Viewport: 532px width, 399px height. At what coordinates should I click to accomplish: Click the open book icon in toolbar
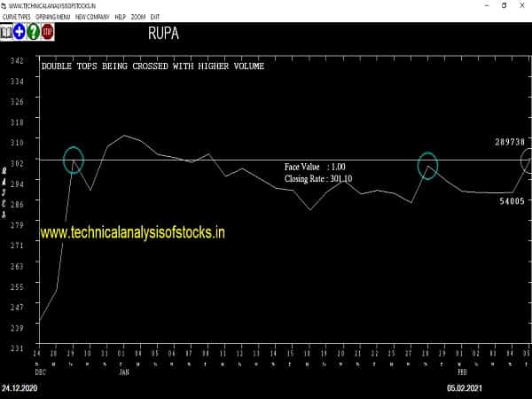(x=7, y=33)
